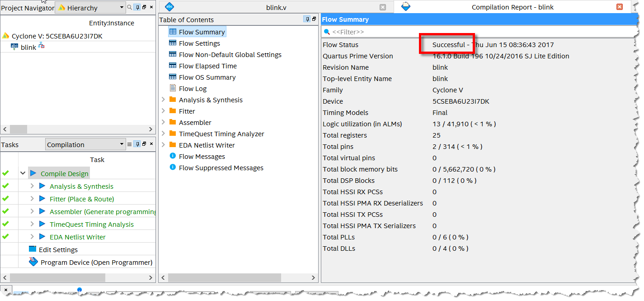Click the Program Device programmer icon

point(33,262)
